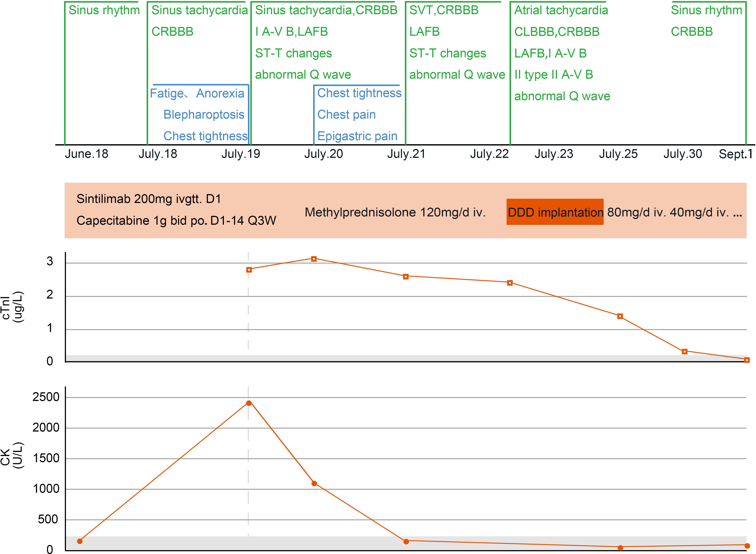
Task: Click 'abnormal Q wave' in the SVT column
Action: [x=457, y=74]
